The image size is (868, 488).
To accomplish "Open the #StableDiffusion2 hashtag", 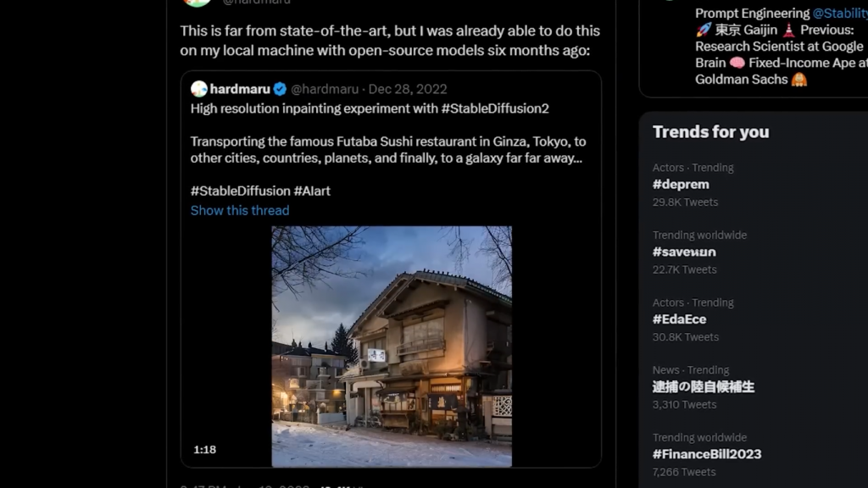I will pyautogui.click(x=495, y=108).
